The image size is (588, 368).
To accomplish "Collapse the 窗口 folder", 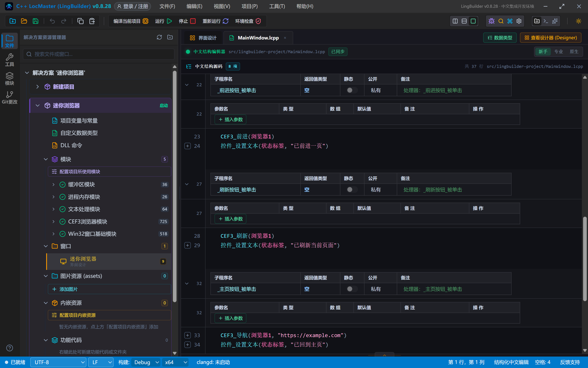I will click(x=46, y=246).
